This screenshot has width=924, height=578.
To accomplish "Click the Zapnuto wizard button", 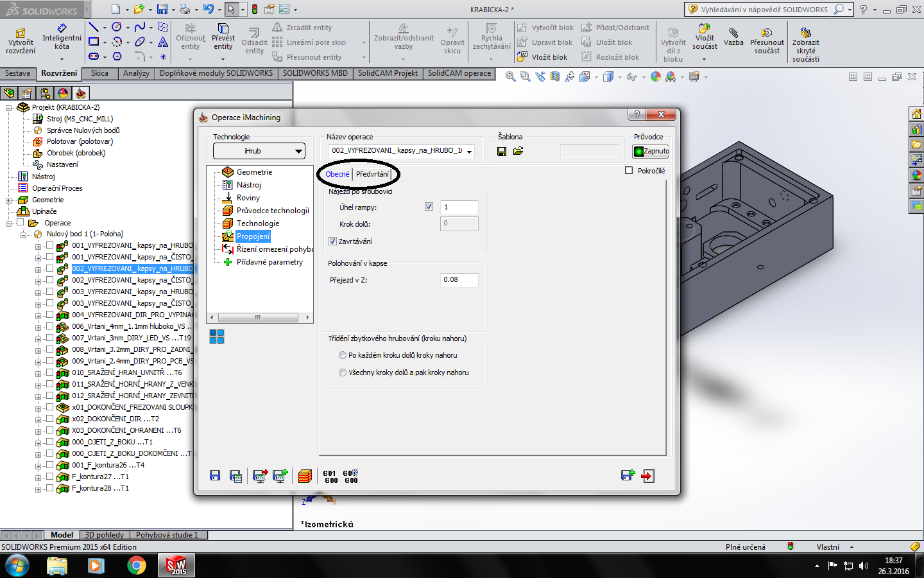I will [651, 152].
